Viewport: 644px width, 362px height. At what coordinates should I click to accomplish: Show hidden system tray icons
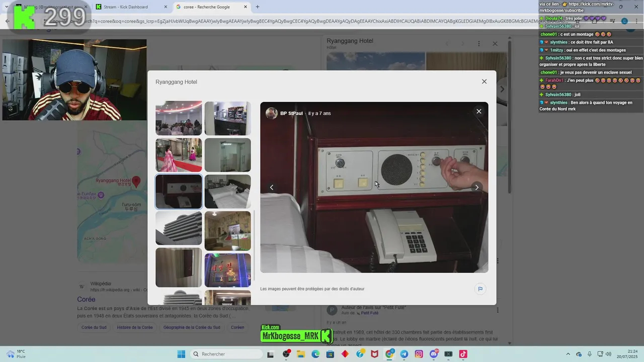[x=568, y=354]
